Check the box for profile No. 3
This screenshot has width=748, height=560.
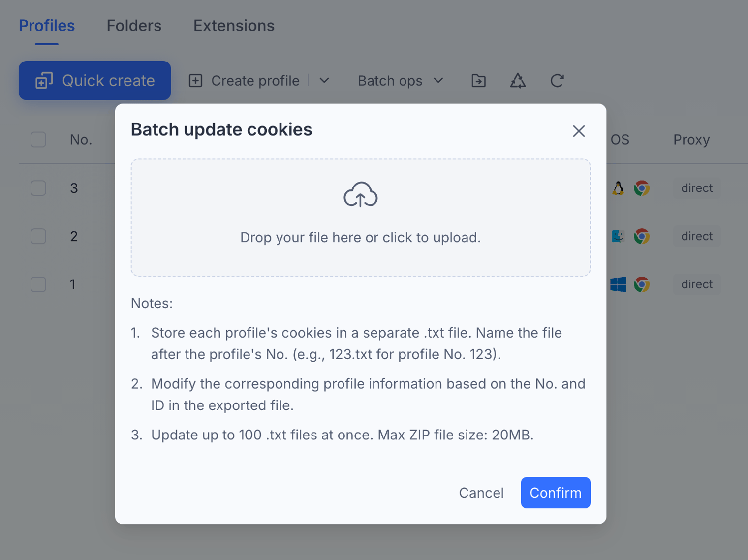pos(38,188)
